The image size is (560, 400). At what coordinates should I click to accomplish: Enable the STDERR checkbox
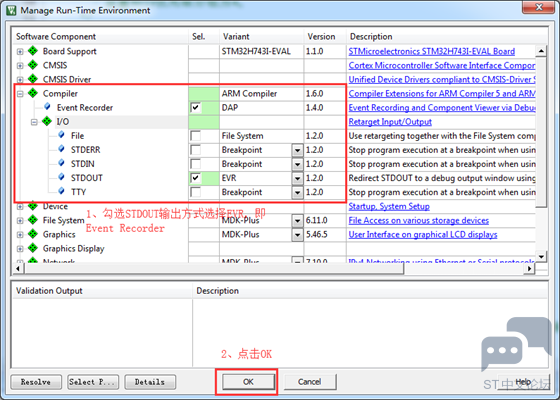(x=196, y=150)
